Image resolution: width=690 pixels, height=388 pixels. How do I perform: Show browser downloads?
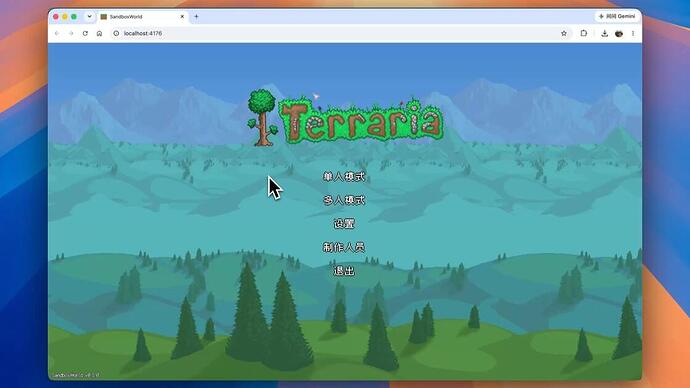point(605,33)
